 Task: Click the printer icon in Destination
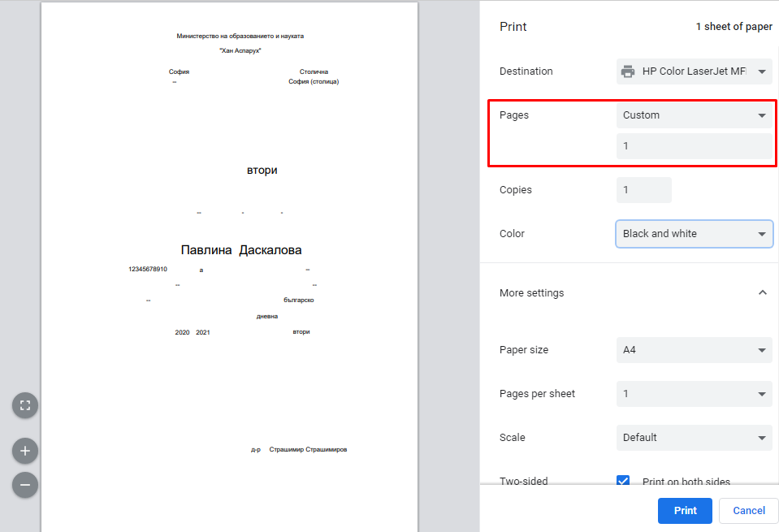coord(628,71)
